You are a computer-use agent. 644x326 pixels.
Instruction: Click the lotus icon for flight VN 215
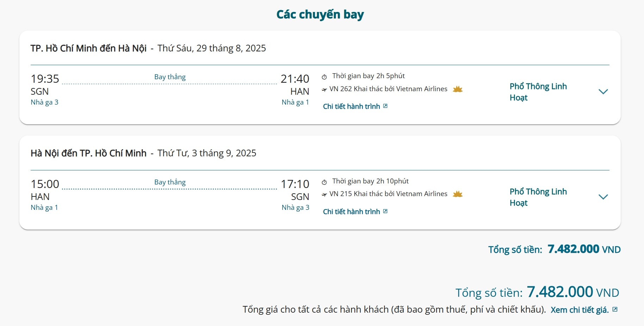(457, 194)
